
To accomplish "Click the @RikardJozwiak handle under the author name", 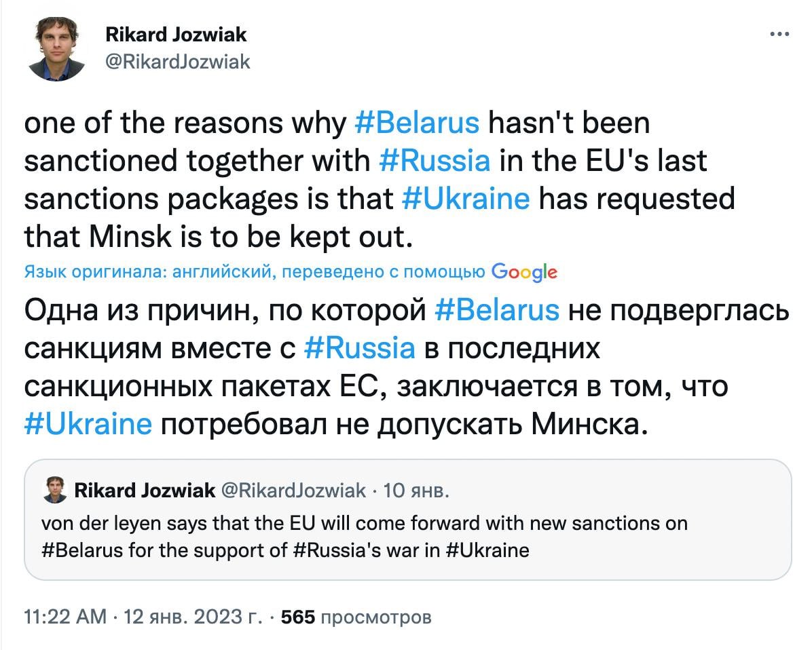I will pyautogui.click(x=179, y=62).
